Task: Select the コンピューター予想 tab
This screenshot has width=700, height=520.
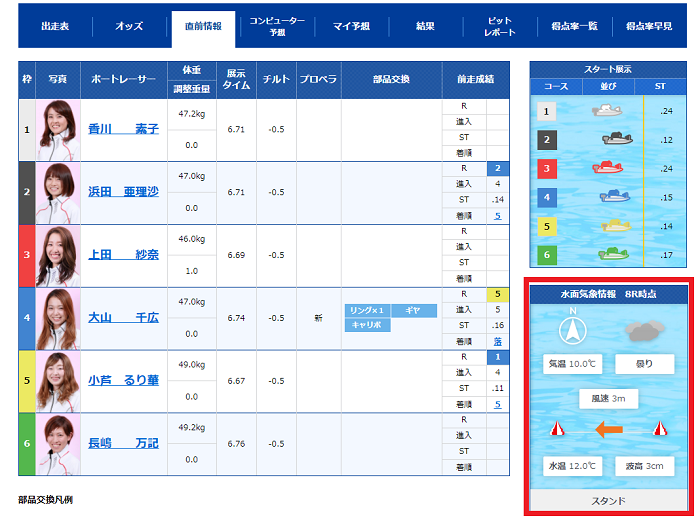Action: point(277,27)
